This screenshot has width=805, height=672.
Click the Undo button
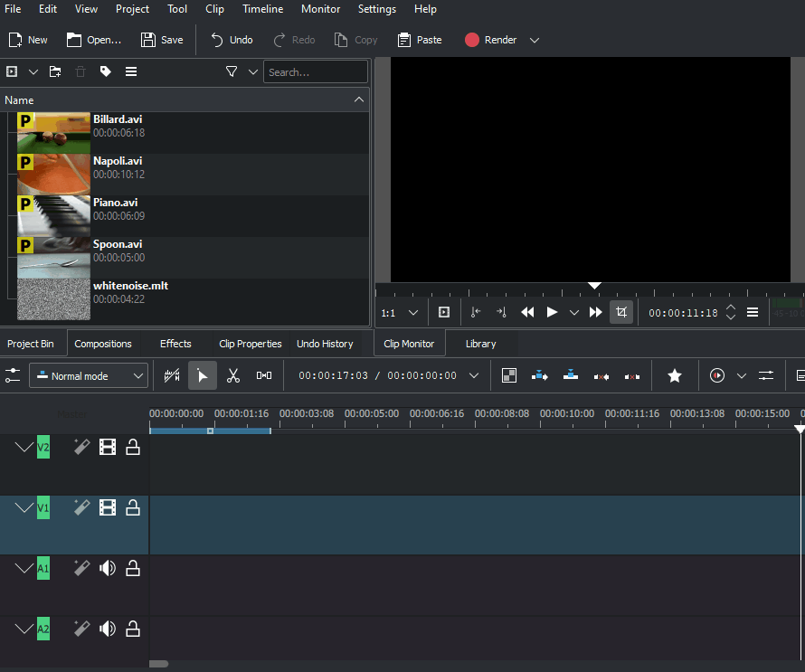point(232,40)
